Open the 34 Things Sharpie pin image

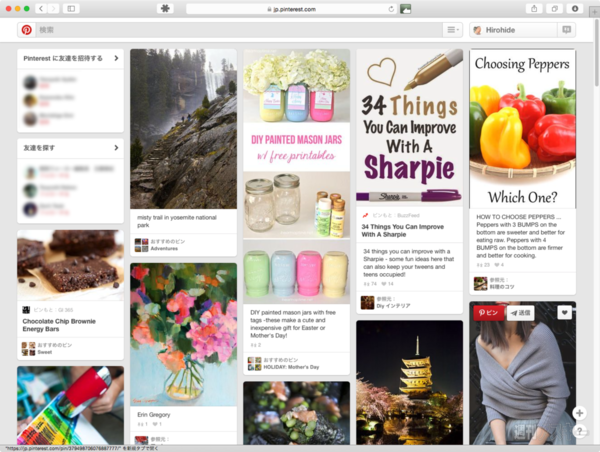point(409,127)
